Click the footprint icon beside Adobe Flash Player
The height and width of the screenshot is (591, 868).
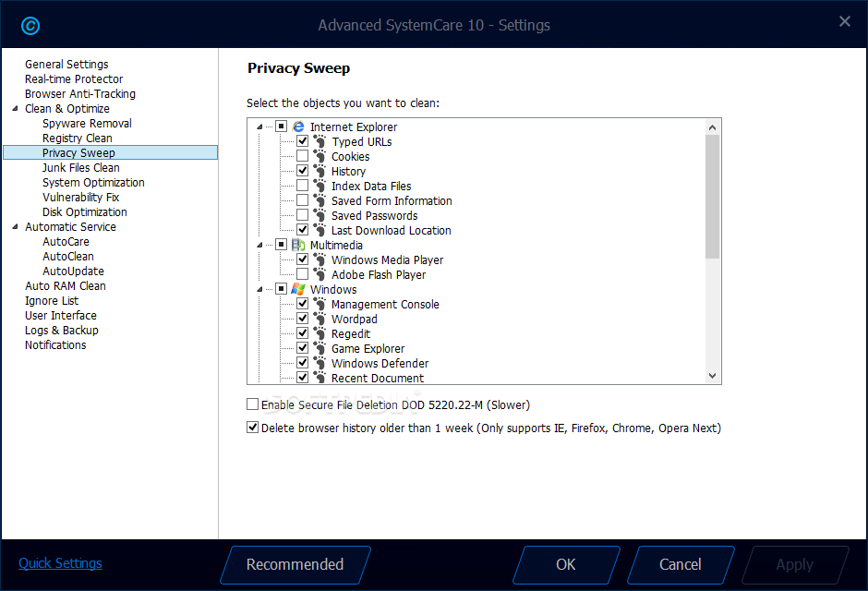pos(319,274)
